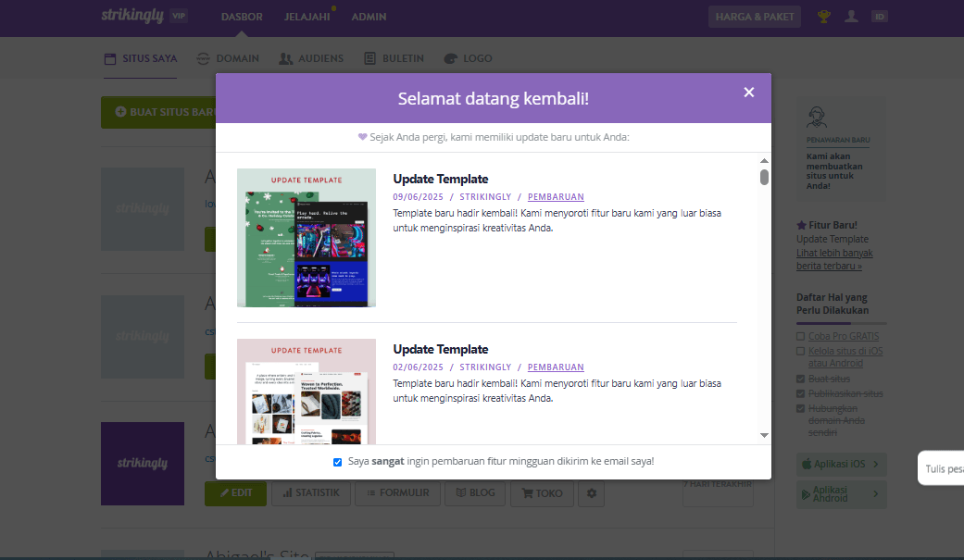Open the Coba Pro GRATIS link
Screen dimensions: 964x560
point(844,336)
